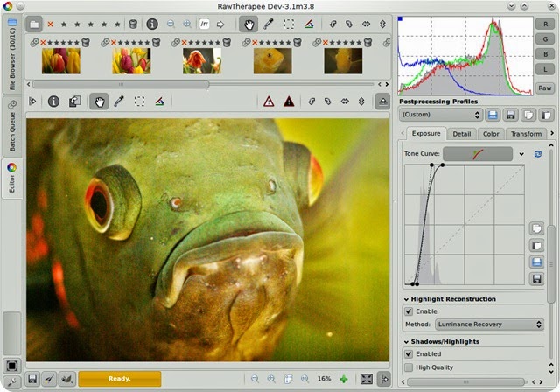Send image to external editor
The image size is (560, 392).
pos(66,379)
